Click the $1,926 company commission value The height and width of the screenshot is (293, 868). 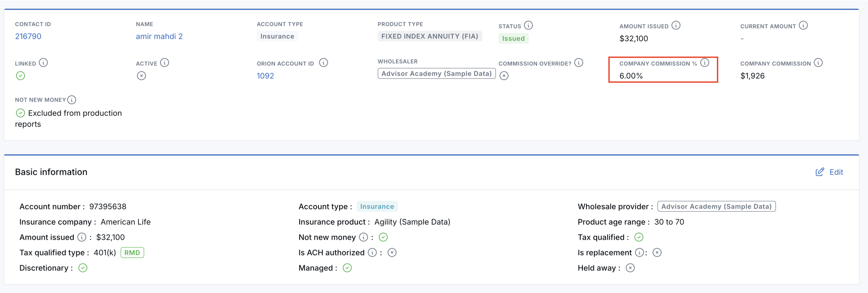752,76
